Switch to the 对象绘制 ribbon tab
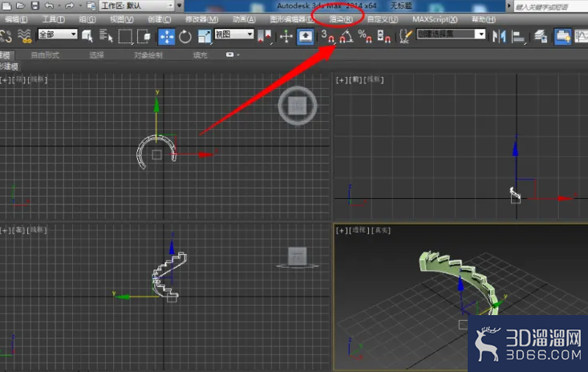Screen dimensions: 588x372 (x=148, y=55)
